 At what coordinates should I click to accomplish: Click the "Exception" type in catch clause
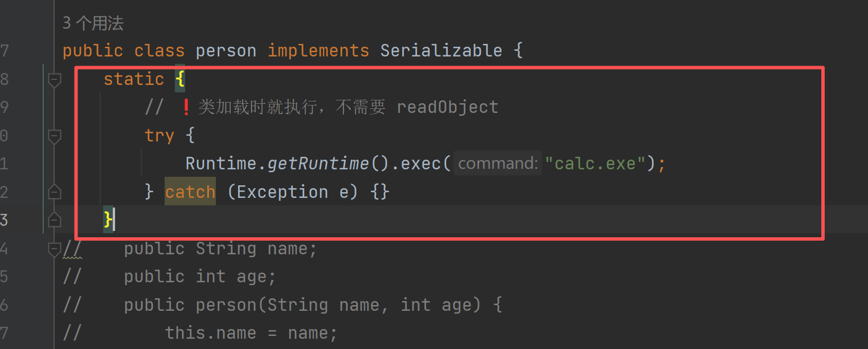282,192
